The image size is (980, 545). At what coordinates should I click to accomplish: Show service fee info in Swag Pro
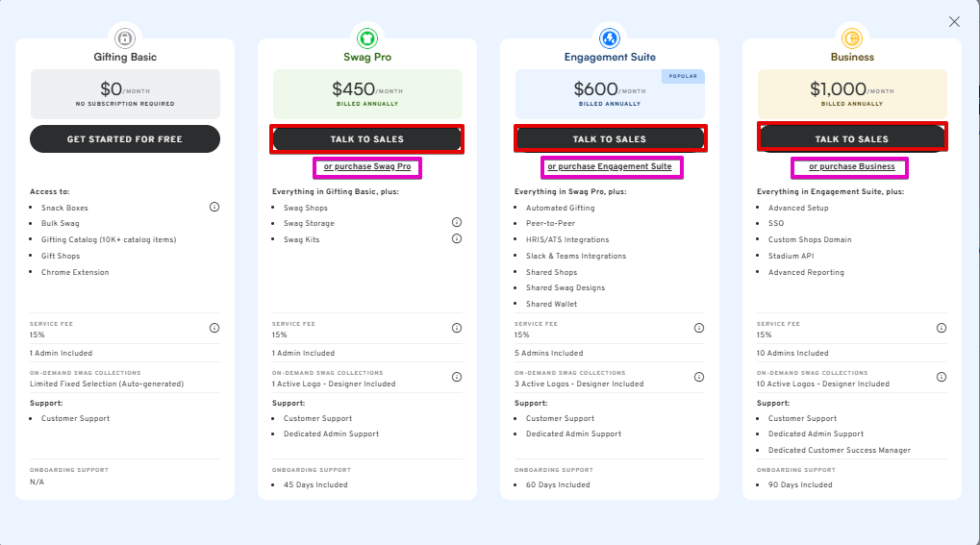(x=457, y=328)
